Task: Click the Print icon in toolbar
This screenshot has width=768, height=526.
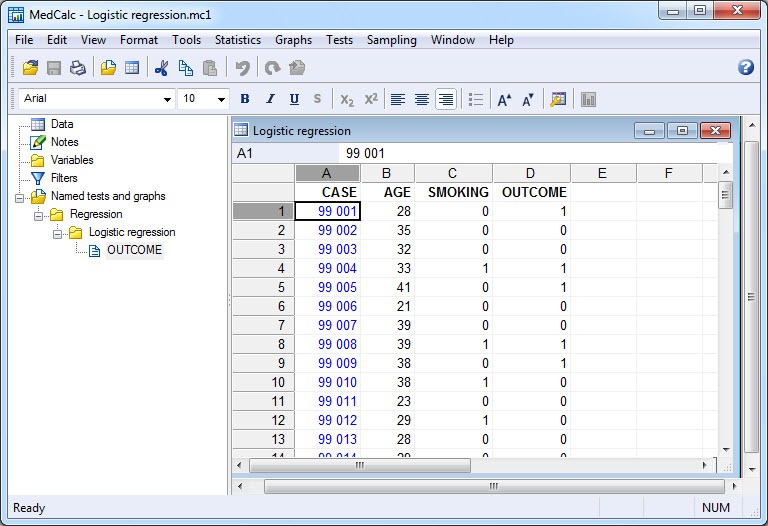Action: tap(77, 68)
